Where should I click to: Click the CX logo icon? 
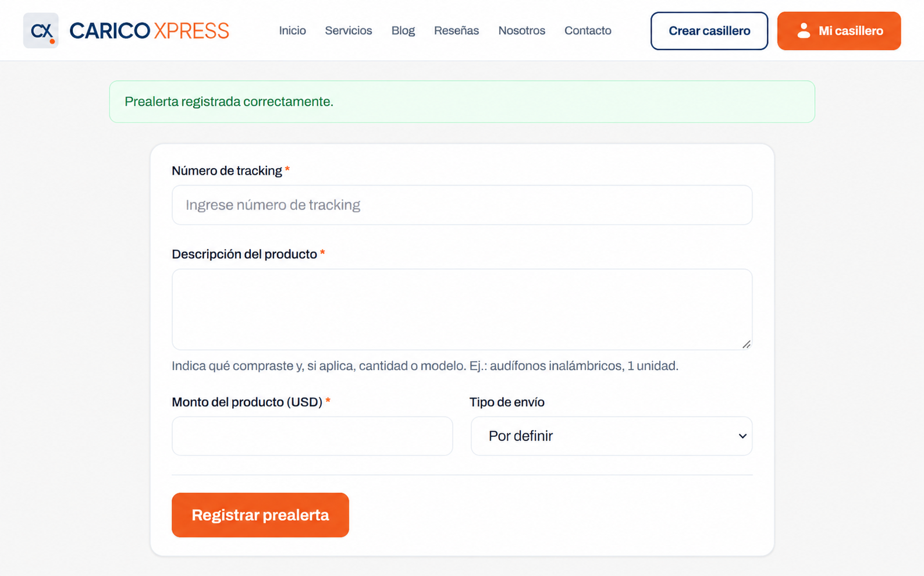coord(41,30)
